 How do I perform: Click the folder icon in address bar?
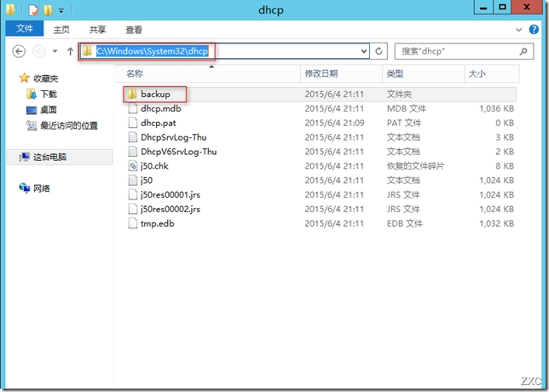coord(87,51)
